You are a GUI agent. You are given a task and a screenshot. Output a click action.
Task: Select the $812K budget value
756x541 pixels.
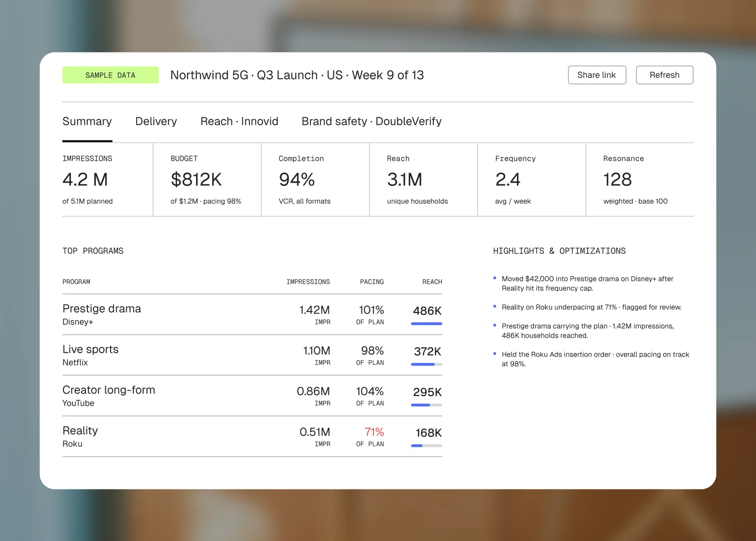click(196, 180)
